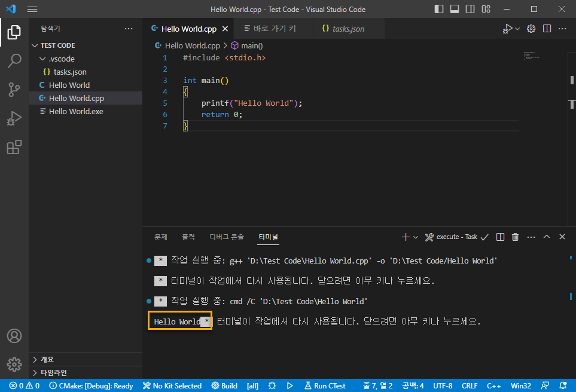Open the 문제 problems panel tab
The width and height of the screenshot is (576, 392).
tap(161, 237)
